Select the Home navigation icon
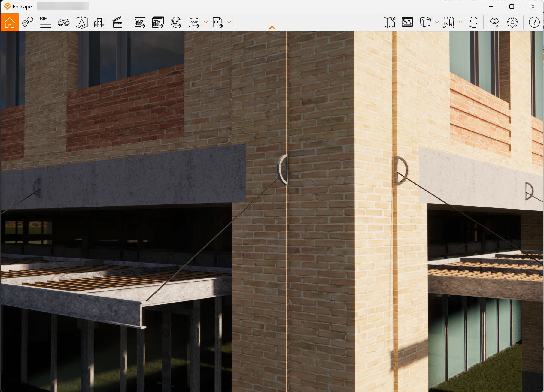Viewport: 544px width, 392px height. [9, 22]
